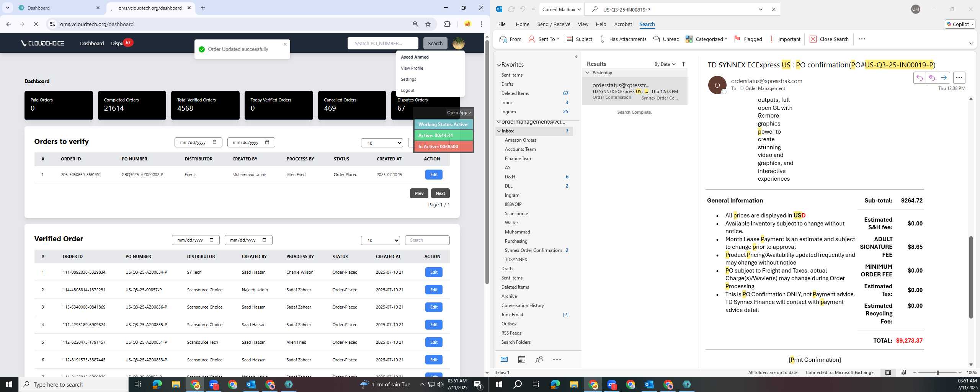Screen dimensions: 980x392
Task: Click Disputes nav link with badge
Action: click(x=121, y=43)
